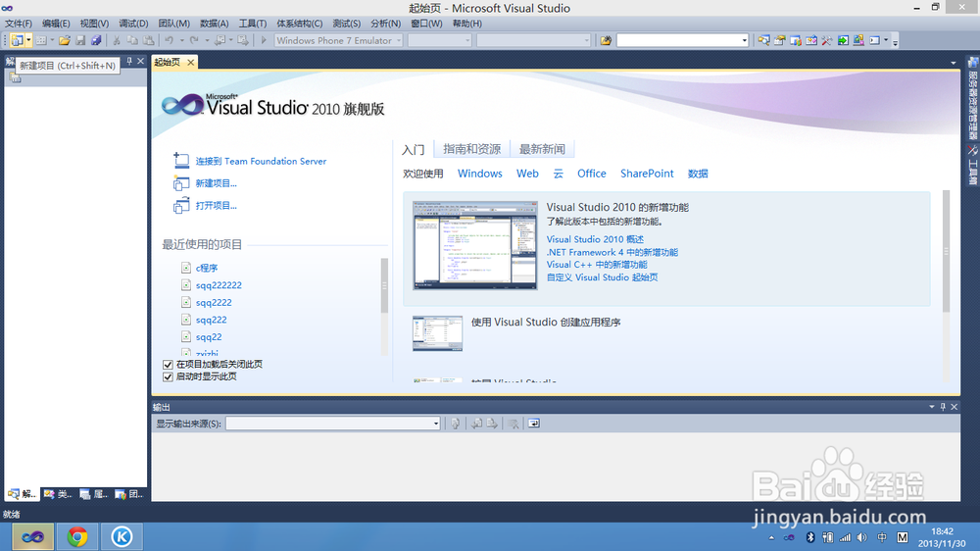Click the Visual Studio 2010 新增功能 thumbnail
The width and height of the screenshot is (980, 551).
[x=475, y=245]
